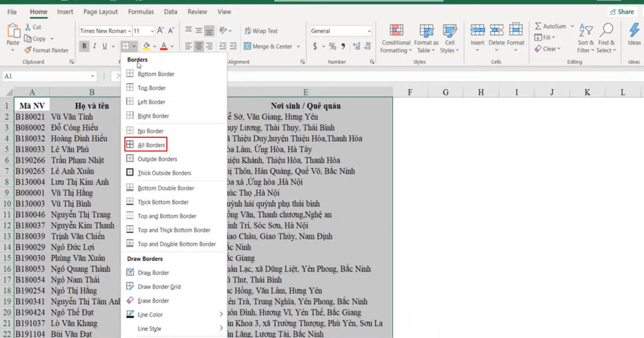This screenshot has height=338, width=644.
Task: Toggle Italic formatting
Action: (x=93, y=46)
